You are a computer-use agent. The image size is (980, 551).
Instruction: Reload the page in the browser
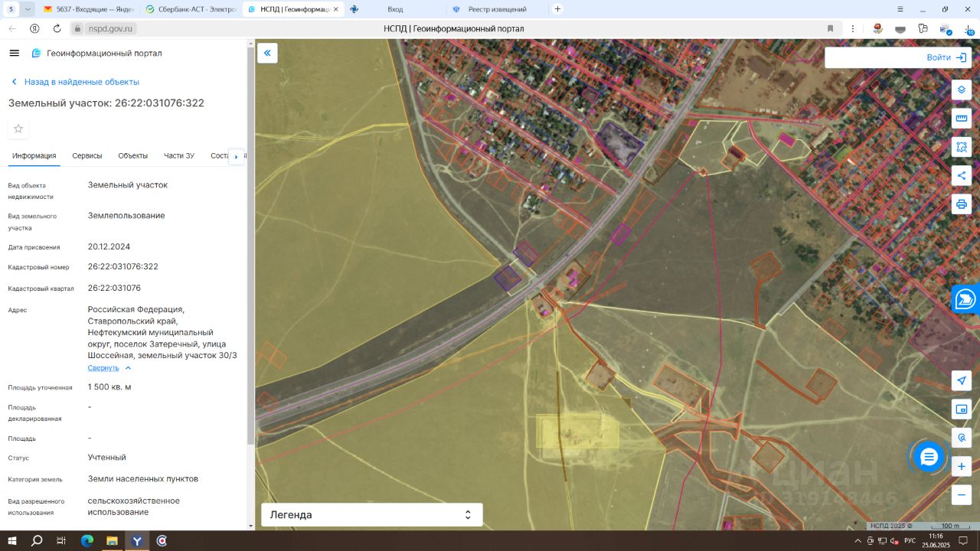(57, 28)
